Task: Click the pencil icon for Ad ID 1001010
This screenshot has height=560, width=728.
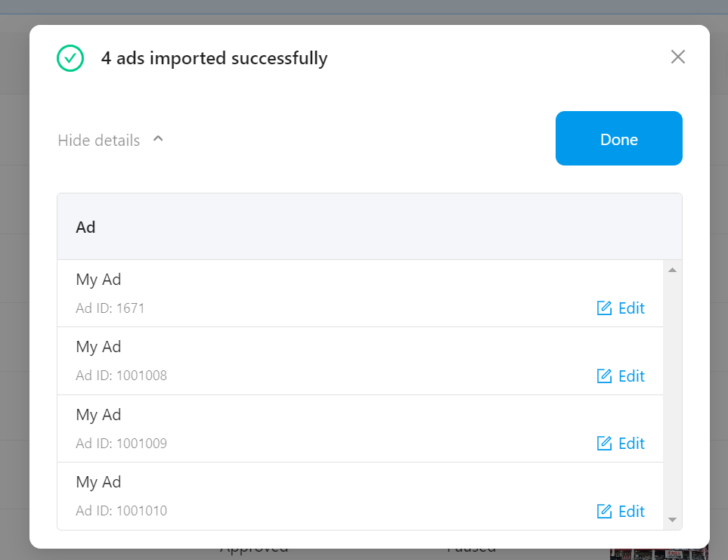Action: point(604,512)
